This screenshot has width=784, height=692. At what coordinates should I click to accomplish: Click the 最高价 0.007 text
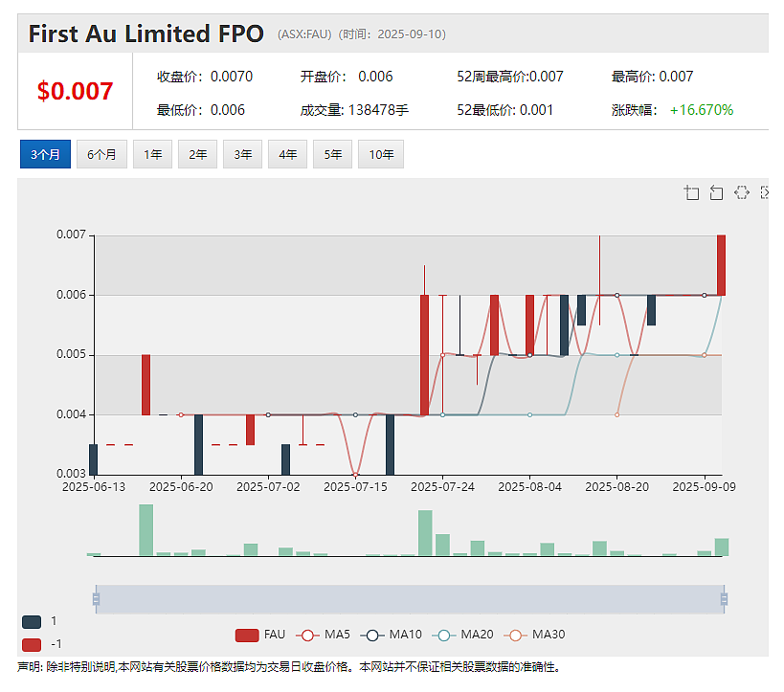(x=652, y=77)
